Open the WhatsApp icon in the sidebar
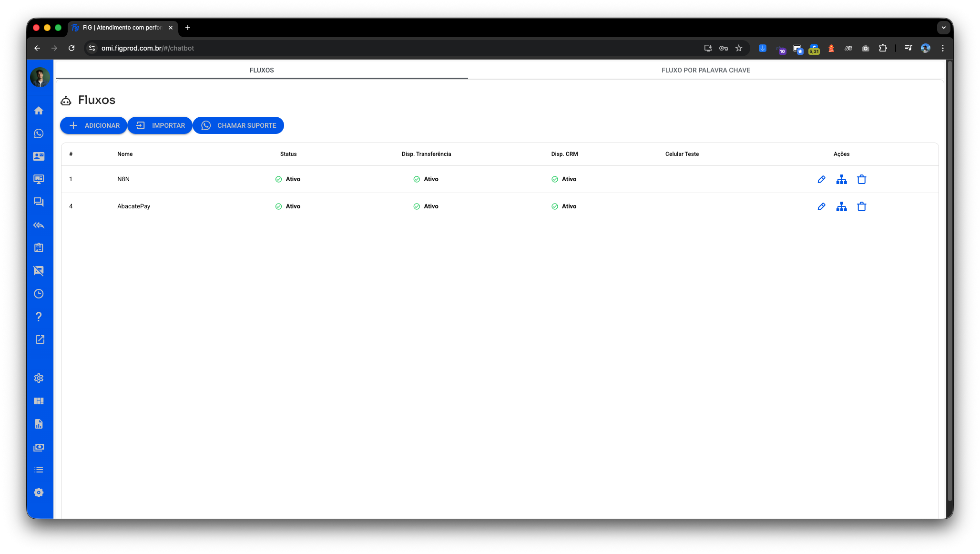 point(39,133)
